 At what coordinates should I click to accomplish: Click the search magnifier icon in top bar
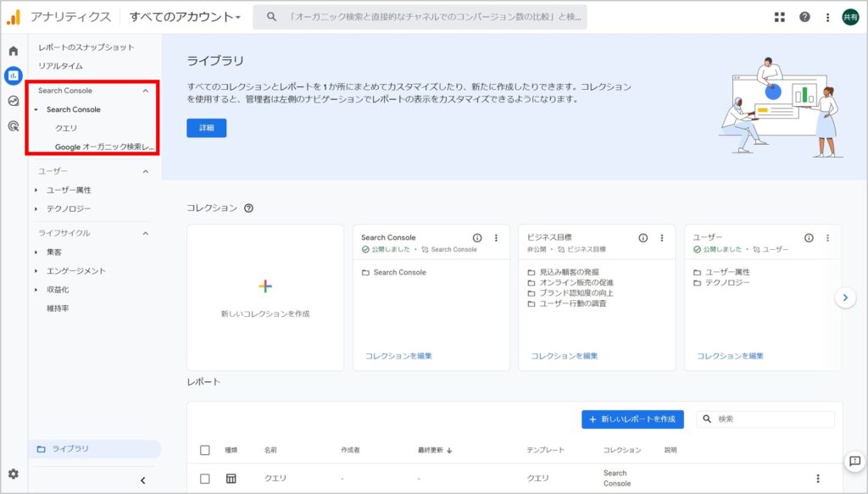click(x=271, y=17)
